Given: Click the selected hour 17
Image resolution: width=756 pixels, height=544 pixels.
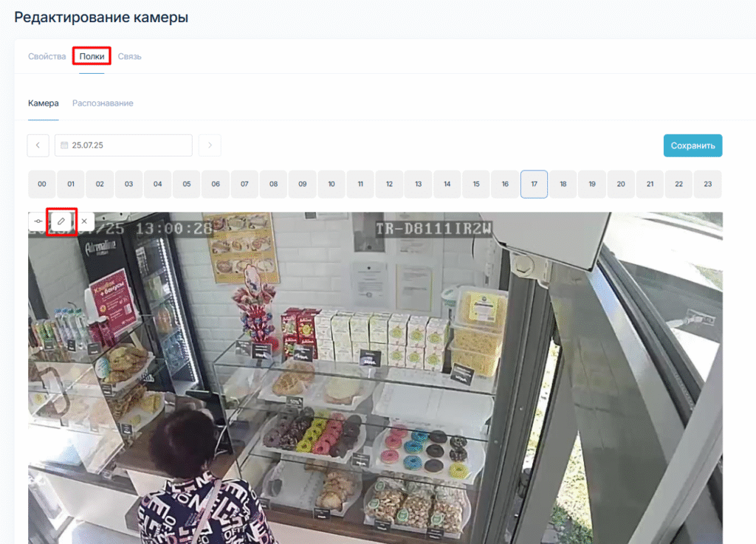Looking at the screenshot, I should coord(535,184).
